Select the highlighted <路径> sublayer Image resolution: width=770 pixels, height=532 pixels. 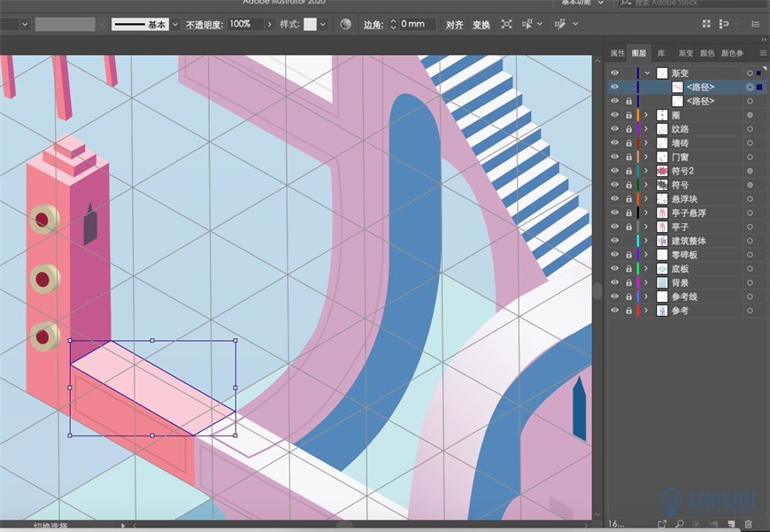click(702, 87)
